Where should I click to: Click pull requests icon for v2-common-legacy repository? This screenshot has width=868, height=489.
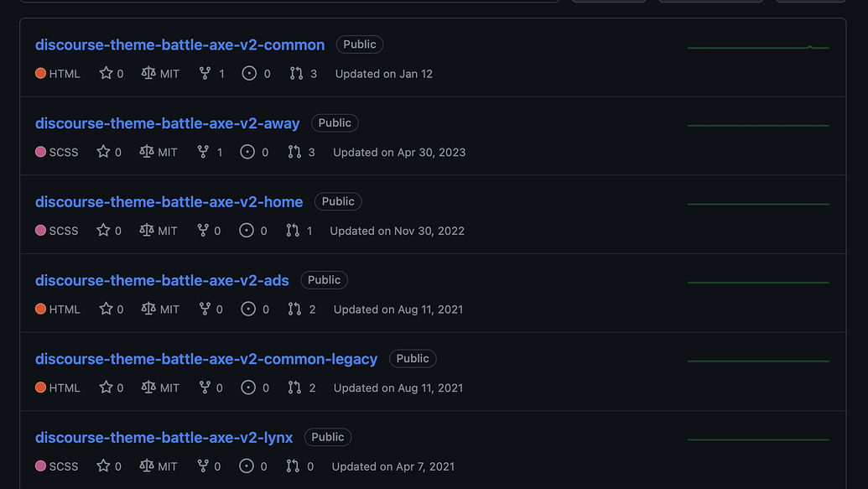coord(294,388)
